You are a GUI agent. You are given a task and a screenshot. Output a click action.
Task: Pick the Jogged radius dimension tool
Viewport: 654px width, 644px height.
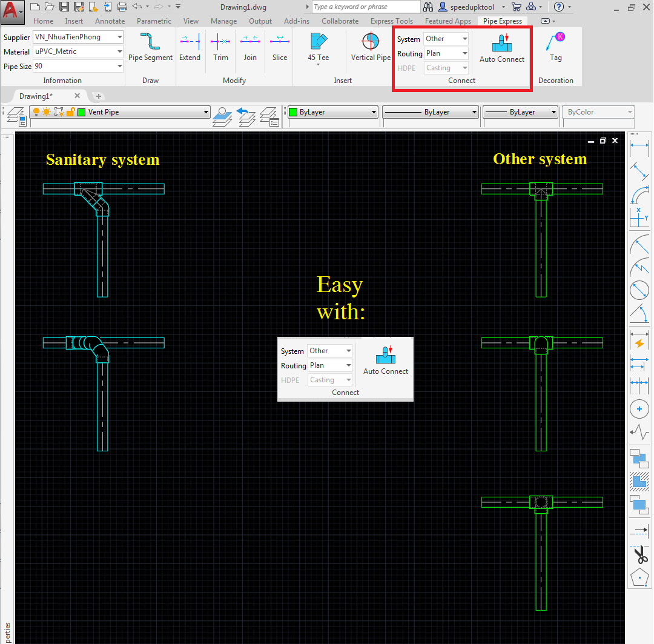click(x=639, y=268)
